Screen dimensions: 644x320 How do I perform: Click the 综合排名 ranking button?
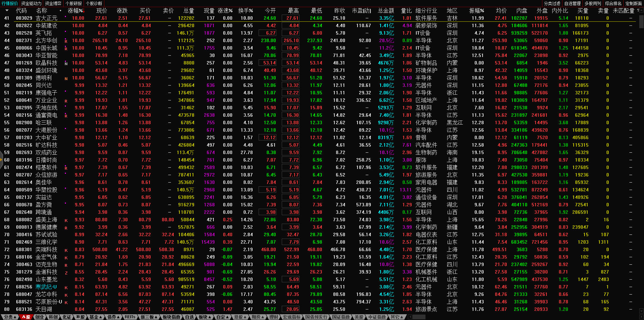click(x=613, y=3)
